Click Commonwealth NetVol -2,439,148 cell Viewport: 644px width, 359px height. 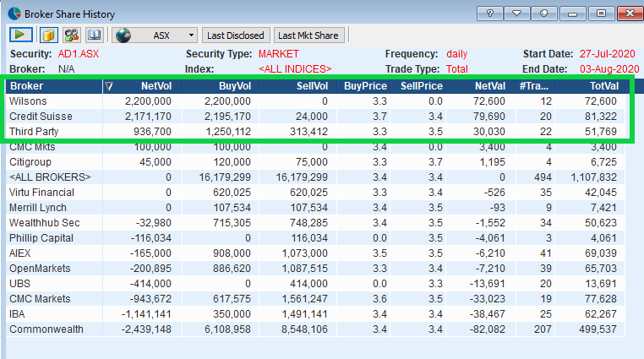point(142,329)
